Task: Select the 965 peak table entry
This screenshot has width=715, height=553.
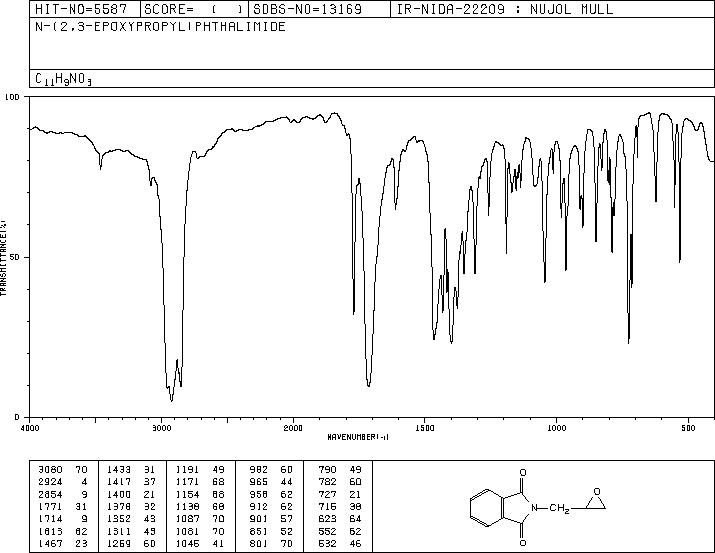Action: (271, 482)
